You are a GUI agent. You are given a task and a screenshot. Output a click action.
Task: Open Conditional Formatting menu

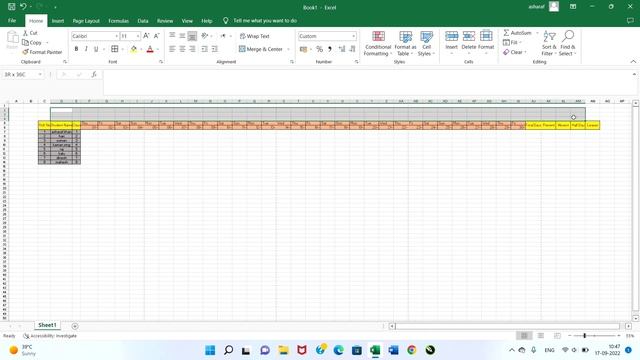(378, 43)
